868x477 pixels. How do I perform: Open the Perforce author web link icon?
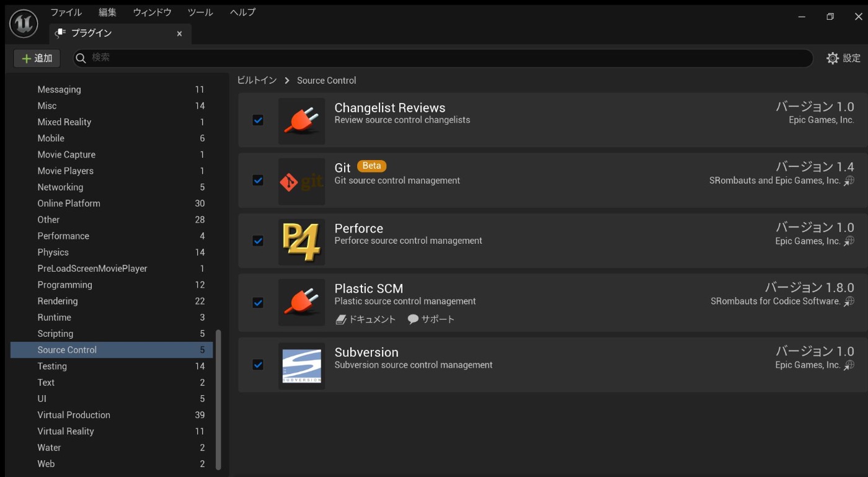pos(849,241)
